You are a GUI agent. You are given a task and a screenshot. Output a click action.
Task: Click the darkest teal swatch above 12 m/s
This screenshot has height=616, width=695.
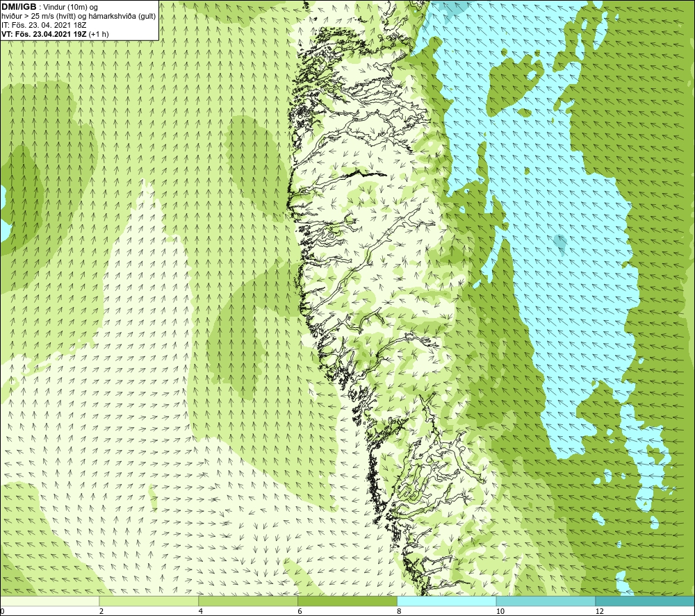point(645,601)
